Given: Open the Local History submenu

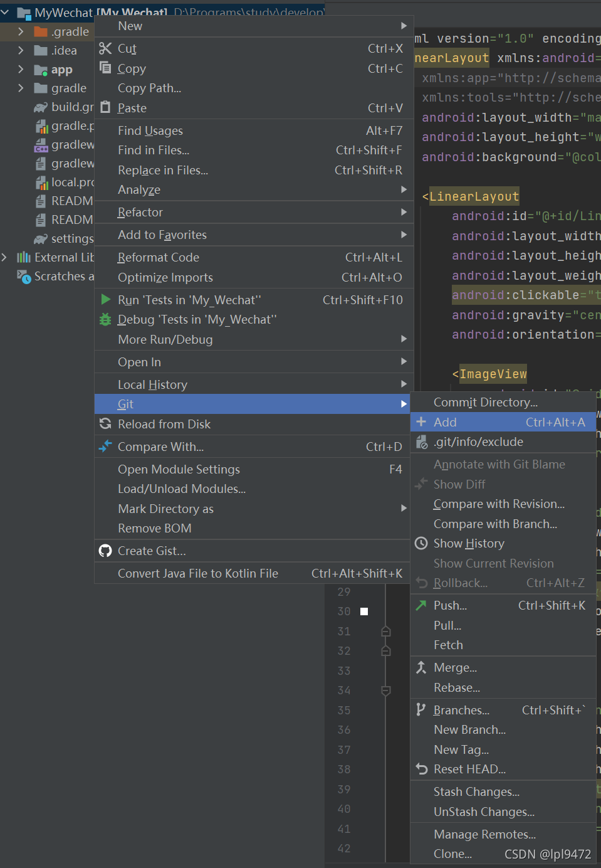Looking at the screenshot, I should pos(254,384).
